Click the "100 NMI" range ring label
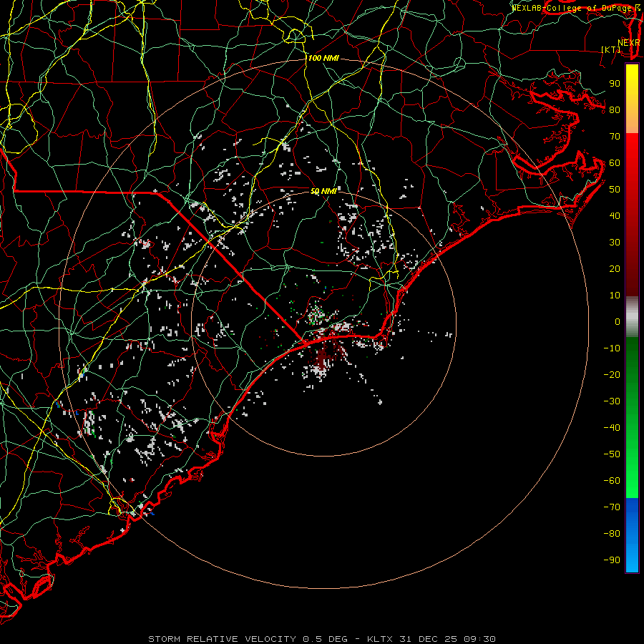The height and width of the screenshot is (644, 644). tap(323, 59)
